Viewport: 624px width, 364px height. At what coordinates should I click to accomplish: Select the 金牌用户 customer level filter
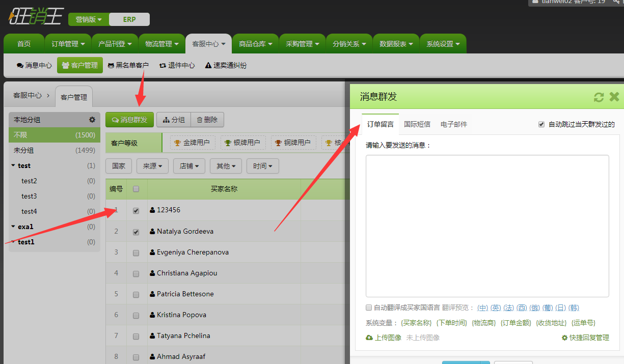tap(192, 143)
